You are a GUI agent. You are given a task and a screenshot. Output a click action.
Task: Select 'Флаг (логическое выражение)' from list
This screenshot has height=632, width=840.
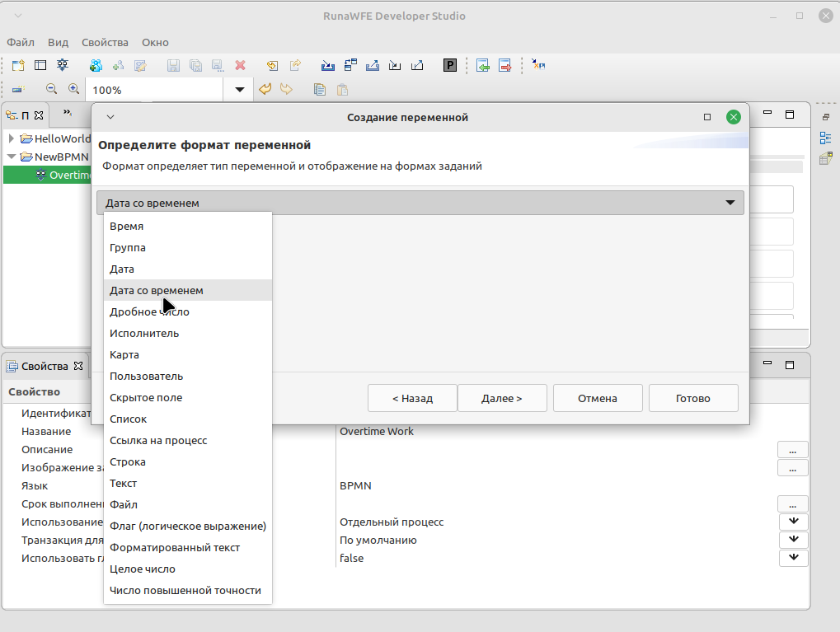(x=187, y=526)
